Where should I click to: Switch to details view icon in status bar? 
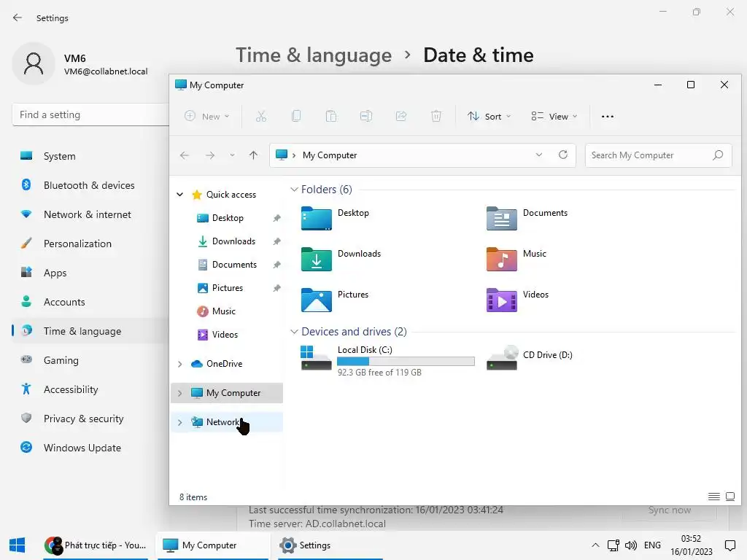point(713,497)
